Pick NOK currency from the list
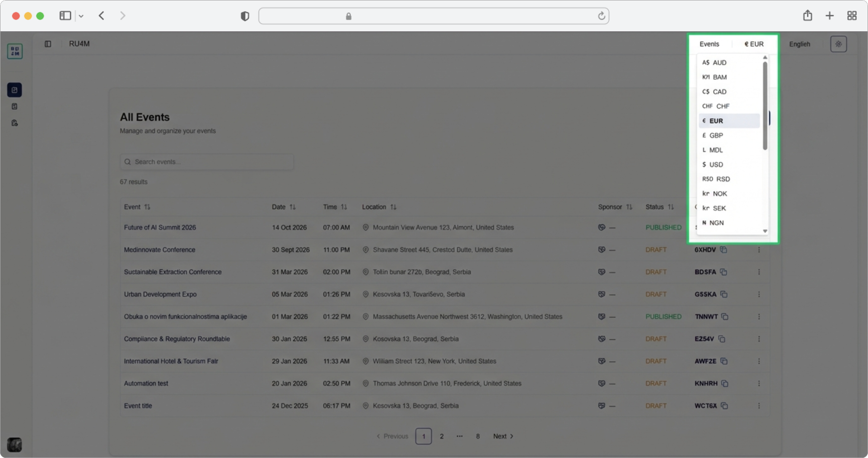 (719, 194)
